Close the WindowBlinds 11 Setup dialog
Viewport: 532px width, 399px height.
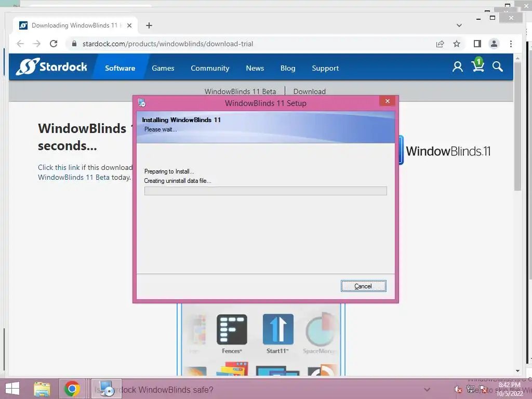tap(388, 101)
